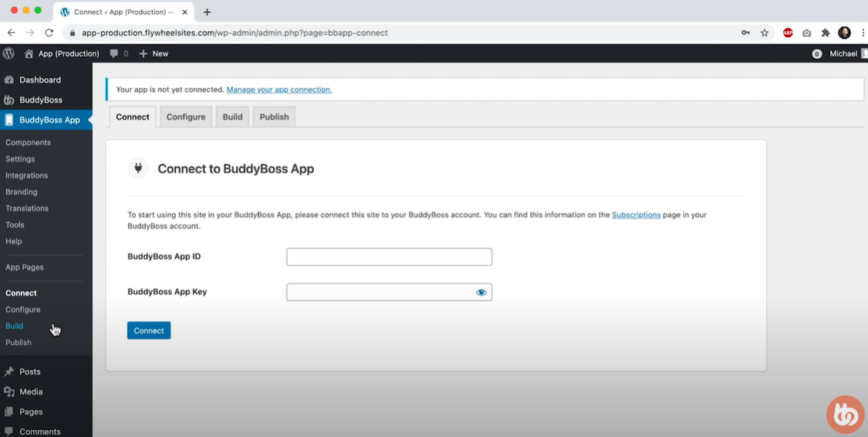Toggle App Key visibility with eye icon

click(x=481, y=293)
